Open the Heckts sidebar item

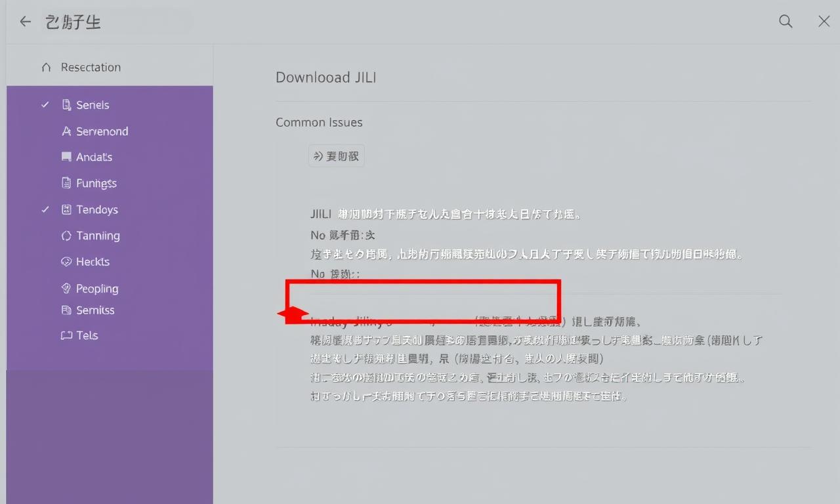tap(93, 261)
